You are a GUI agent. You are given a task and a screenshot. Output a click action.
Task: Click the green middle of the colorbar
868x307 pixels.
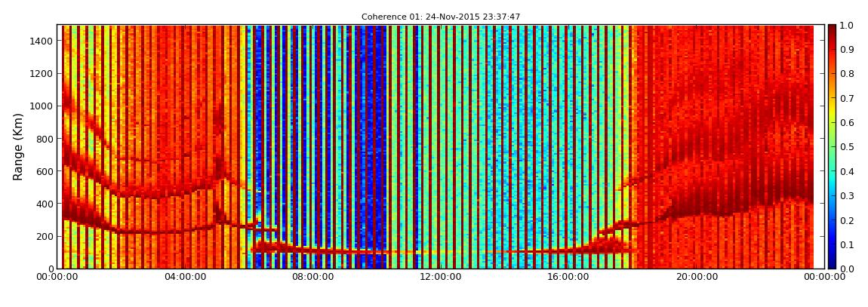click(x=832, y=147)
